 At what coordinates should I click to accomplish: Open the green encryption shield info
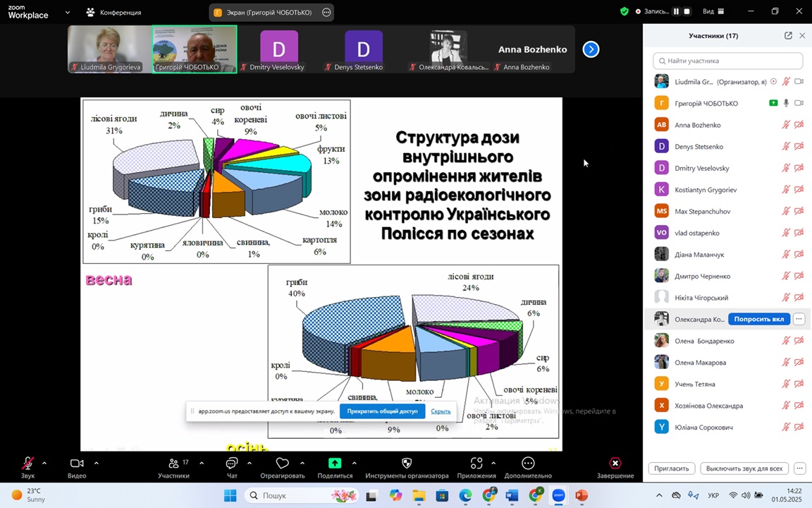[x=625, y=11]
